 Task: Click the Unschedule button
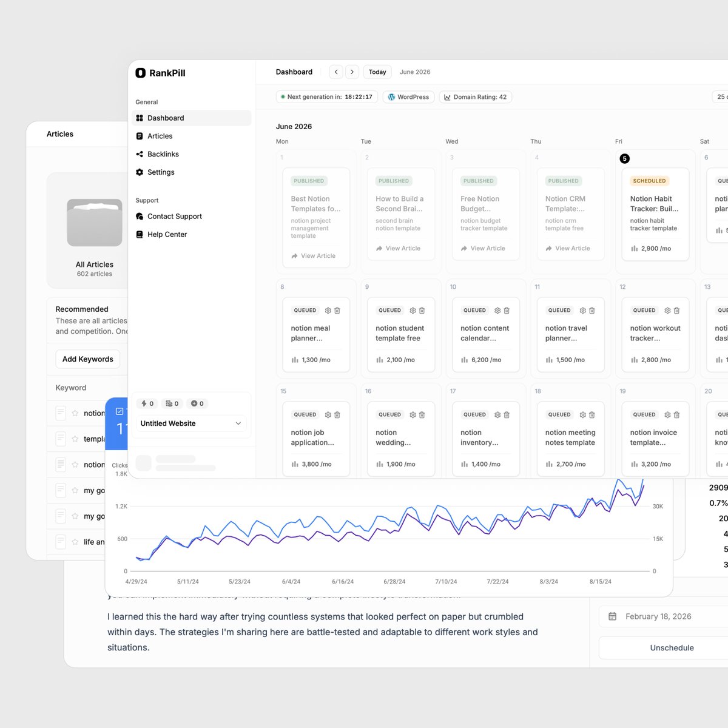pyautogui.click(x=664, y=648)
